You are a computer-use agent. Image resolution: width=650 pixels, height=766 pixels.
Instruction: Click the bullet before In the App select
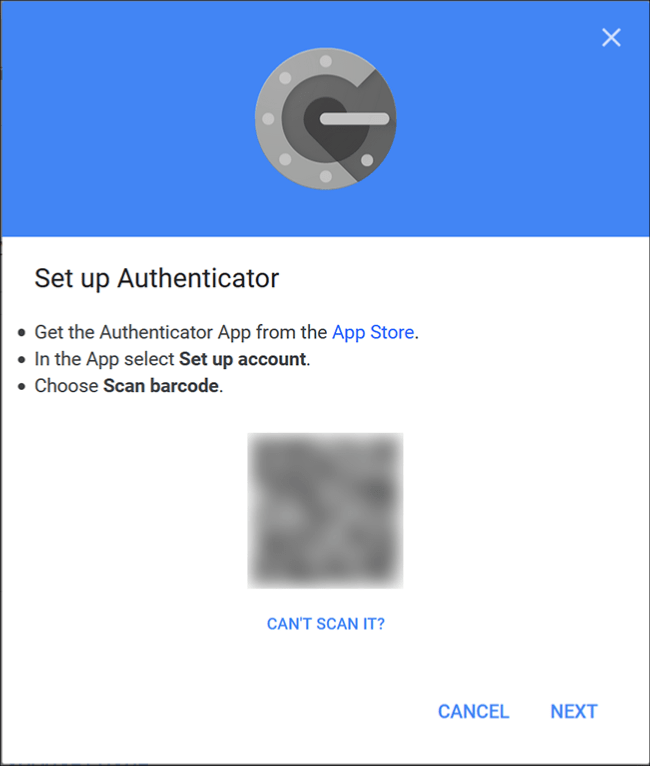pyautogui.click(x=21, y=360)
